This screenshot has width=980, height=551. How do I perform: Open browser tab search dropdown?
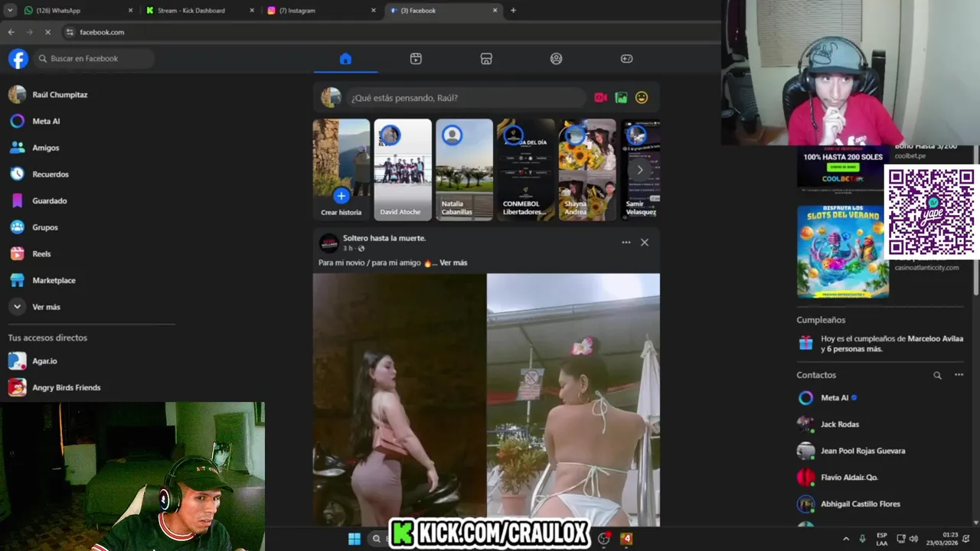[10, 11]
